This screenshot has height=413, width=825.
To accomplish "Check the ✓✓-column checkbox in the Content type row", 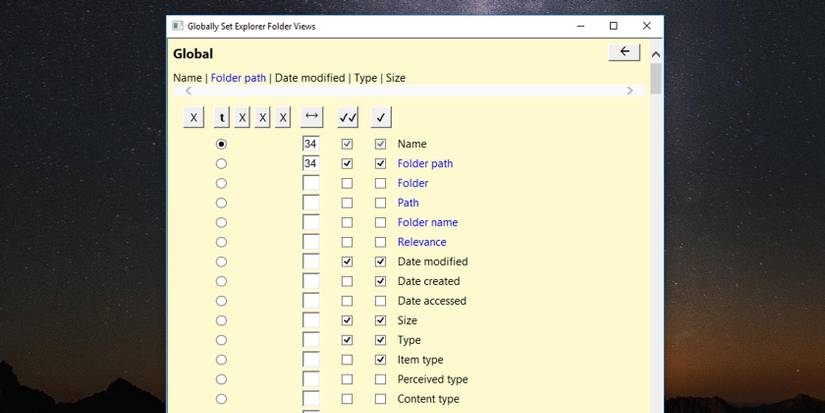I will click(x=347, y=399).
